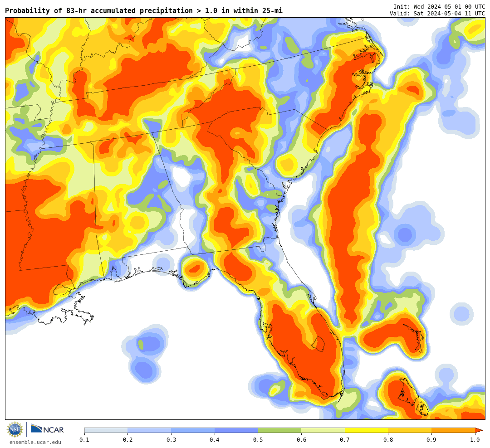Screen dimensions: 490x448
Task: Click the colorbar label 1.0
Action: (475, 440)
